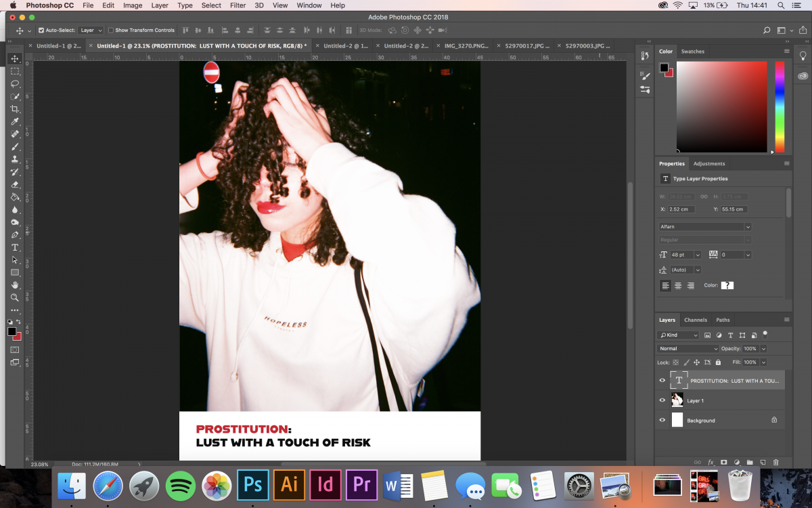The width and height of the screenshot is (812, 508).
Task: Hide the Layer 1 layer
Action: [x=662, y=400]
